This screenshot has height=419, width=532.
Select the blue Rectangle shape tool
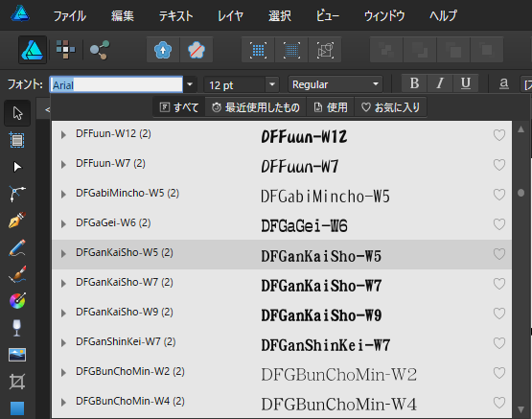[17, 408]
